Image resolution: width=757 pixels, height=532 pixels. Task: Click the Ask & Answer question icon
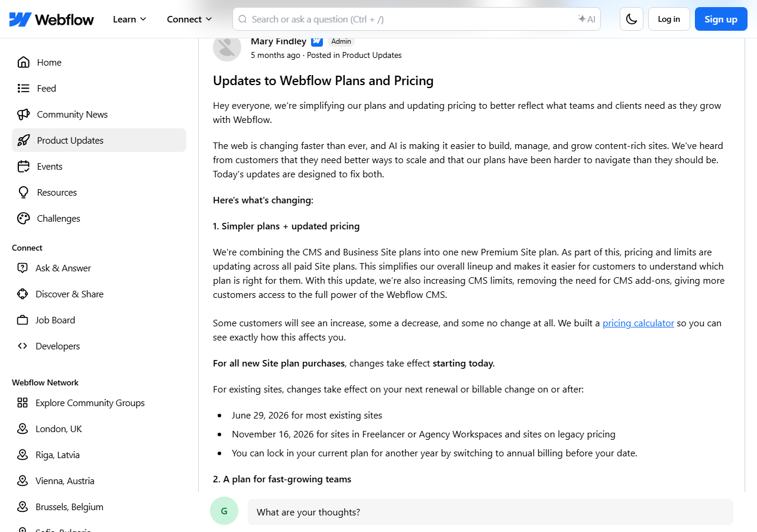[x=22, y=268]
